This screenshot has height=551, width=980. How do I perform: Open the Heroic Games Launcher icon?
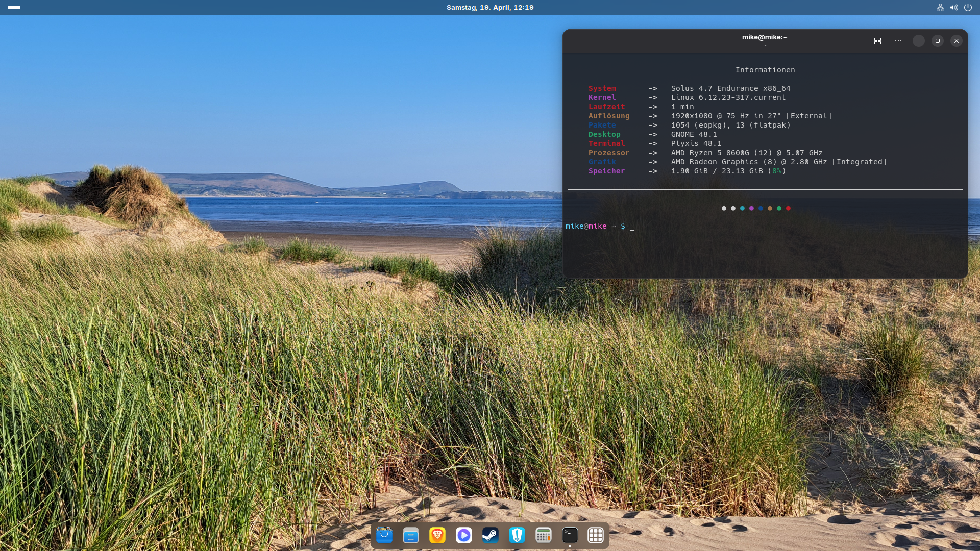tap(517, 535)
